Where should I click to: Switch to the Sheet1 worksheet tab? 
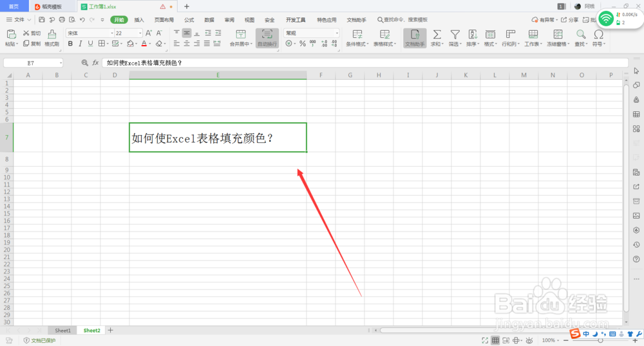pos(63,331)
